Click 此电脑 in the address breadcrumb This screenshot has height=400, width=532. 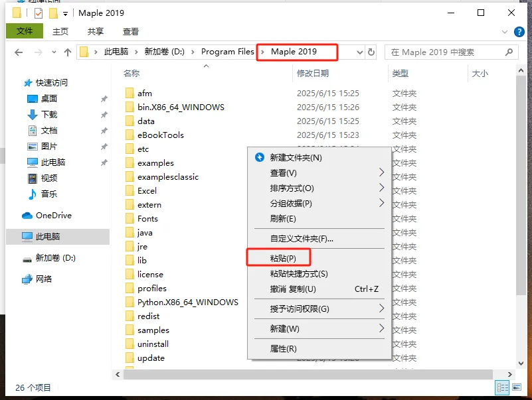pyautogui.click(x=116, y=52)
